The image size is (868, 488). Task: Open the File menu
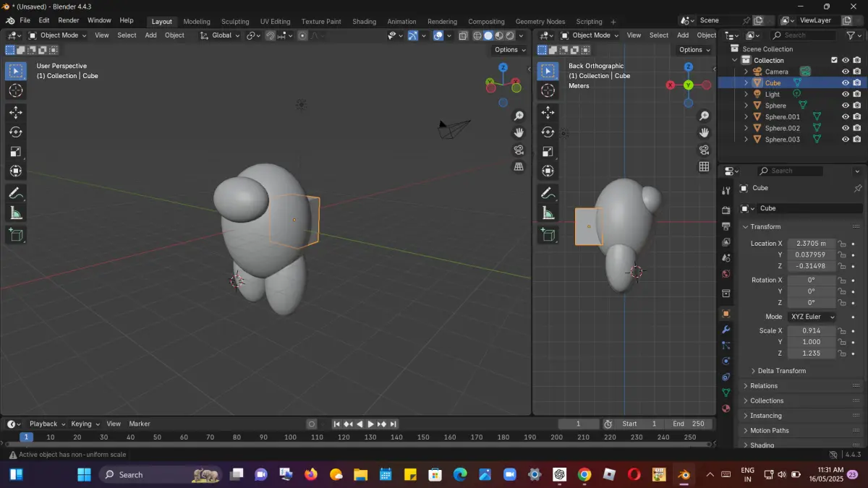click(x=25, y=20)
